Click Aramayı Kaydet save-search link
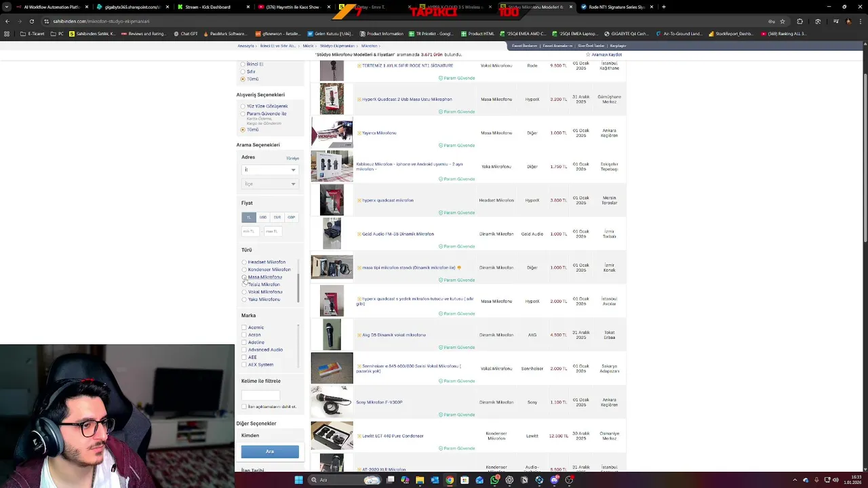Screen dimensions: 868x488 pos(607,54)
